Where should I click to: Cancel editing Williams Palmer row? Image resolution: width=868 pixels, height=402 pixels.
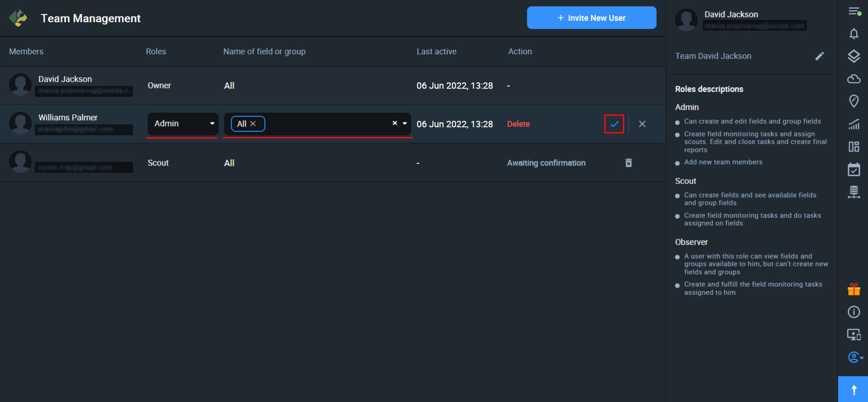(642, 124)
